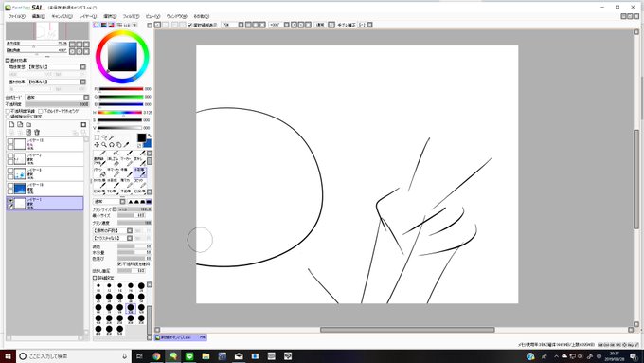Show the color wheel panel icon
The height and width of the screenshot is (363, 644).
96,25
